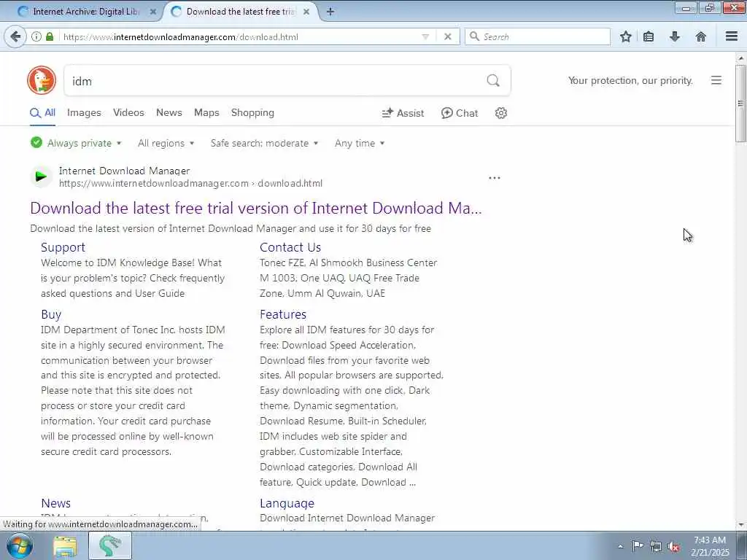
Task: Switch to Maps results
Action: 206,113
